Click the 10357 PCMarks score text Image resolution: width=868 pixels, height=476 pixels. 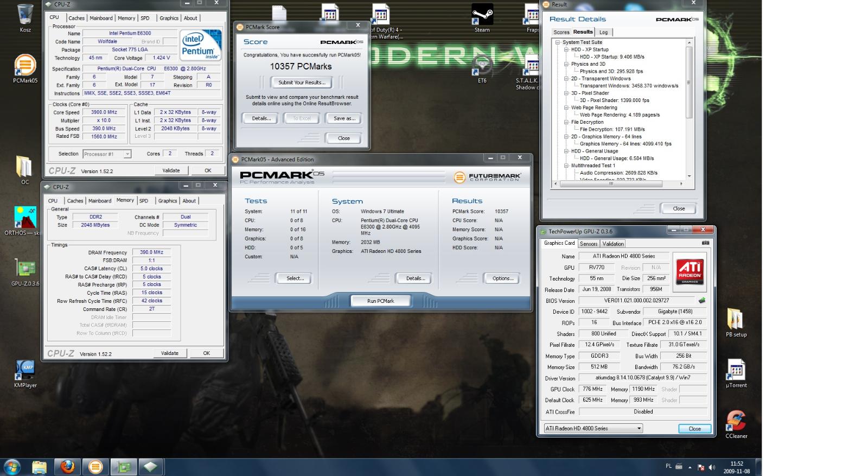[x=301, y=66]
